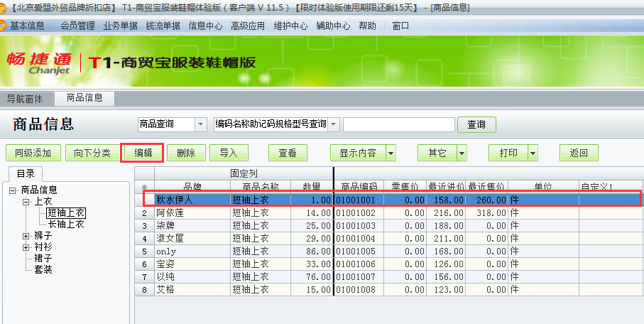Click the 向下分类 button
644x324 pixels.
pyautogui.click(x=92, y=153)
